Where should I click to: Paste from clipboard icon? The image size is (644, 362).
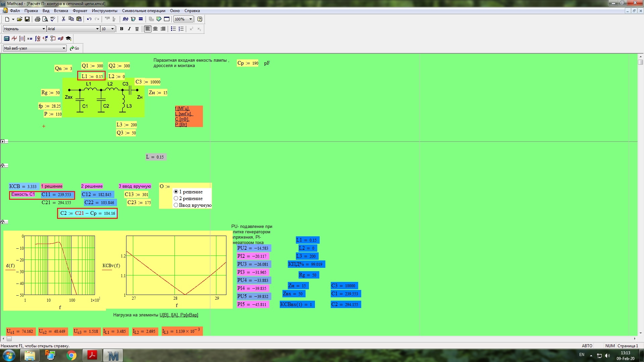pos(79,19)
